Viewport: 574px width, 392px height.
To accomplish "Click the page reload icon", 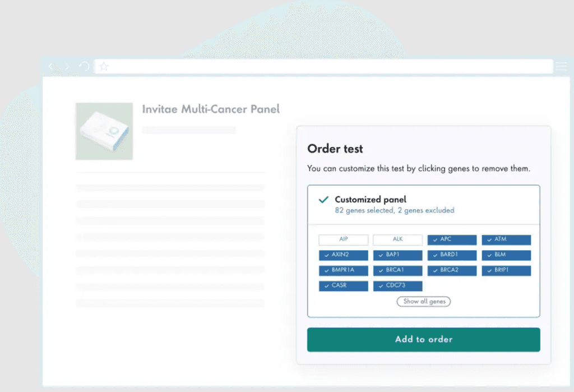I will [84, 66].
